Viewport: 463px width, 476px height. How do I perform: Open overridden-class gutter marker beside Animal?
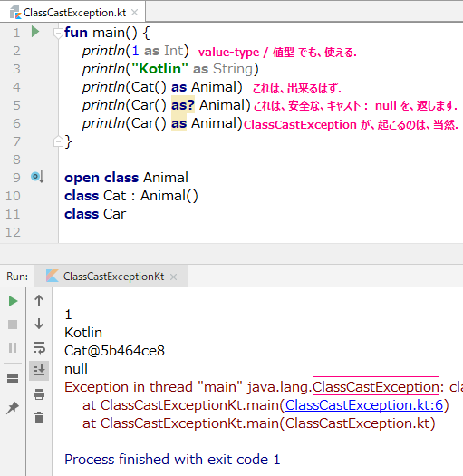[37, 177]
